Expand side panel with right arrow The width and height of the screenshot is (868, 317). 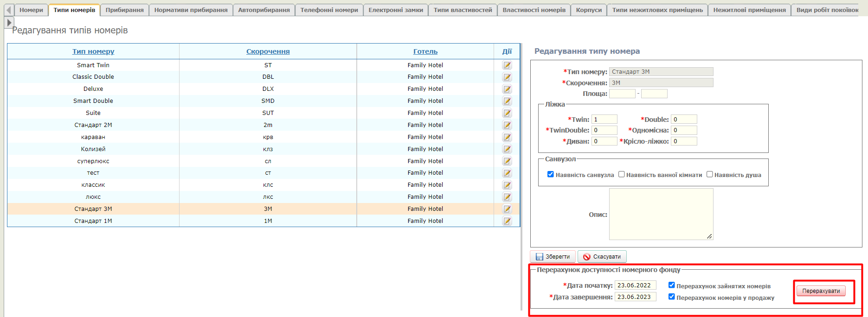[9, 22]
